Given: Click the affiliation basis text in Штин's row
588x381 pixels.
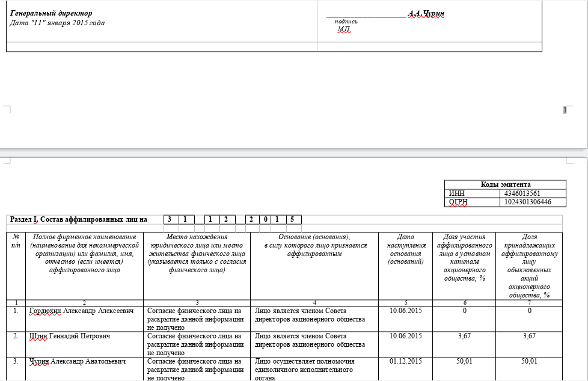Looking at the screenshot, I should (x=310, y=341).
